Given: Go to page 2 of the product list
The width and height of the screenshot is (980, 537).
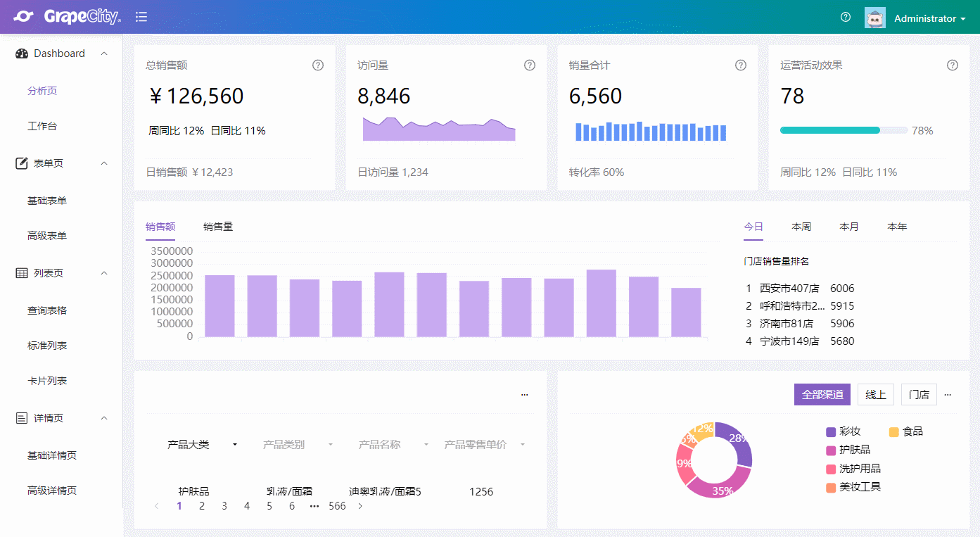Looking at the screenshot, I should 202,505.
